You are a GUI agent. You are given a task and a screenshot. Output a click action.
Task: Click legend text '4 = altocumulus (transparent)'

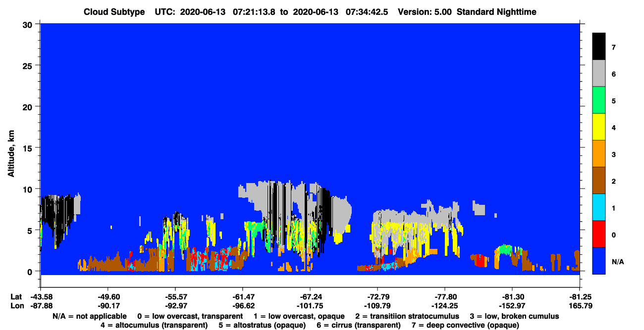point(154,325)
